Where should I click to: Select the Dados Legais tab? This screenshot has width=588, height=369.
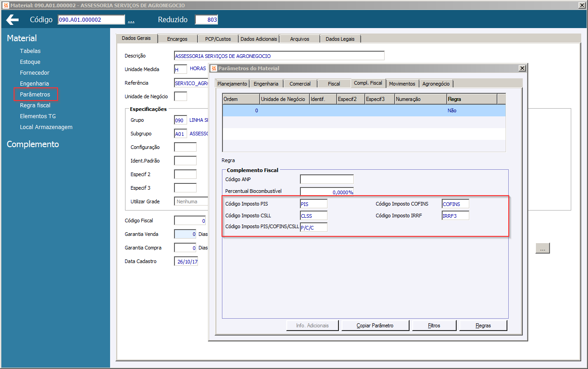click(340, 39)
